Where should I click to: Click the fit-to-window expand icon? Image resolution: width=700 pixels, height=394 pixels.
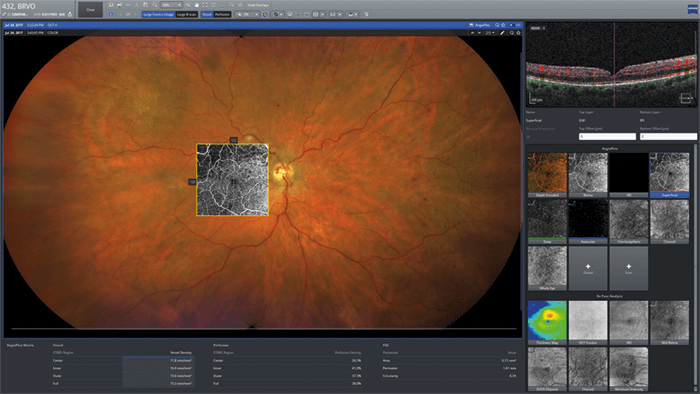pyautogui.click(x=205, y=5)
